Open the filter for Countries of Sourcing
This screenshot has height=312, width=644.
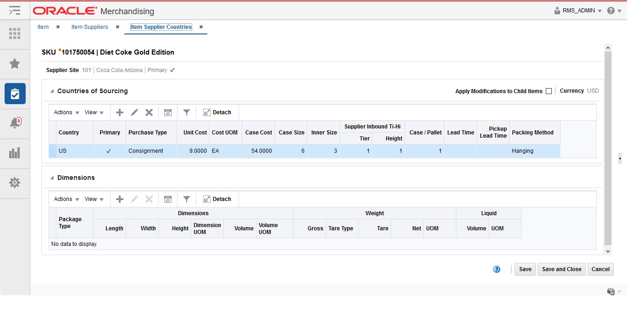pyautogui.click(x=186, y=112)
